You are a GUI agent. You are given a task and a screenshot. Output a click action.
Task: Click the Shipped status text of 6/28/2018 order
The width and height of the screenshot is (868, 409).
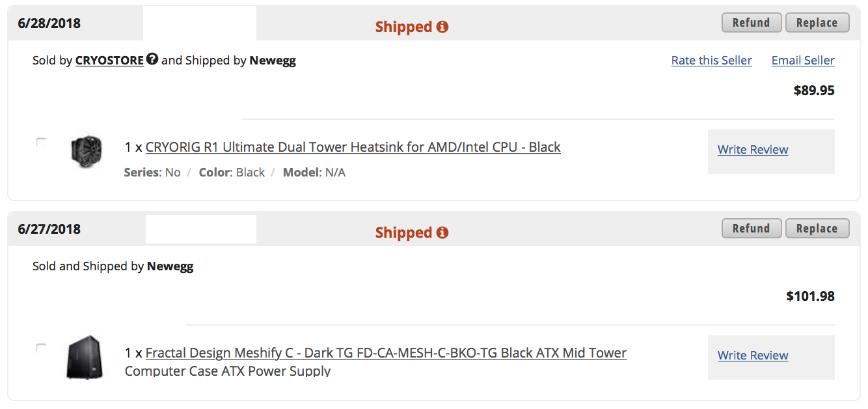(403, 27)
